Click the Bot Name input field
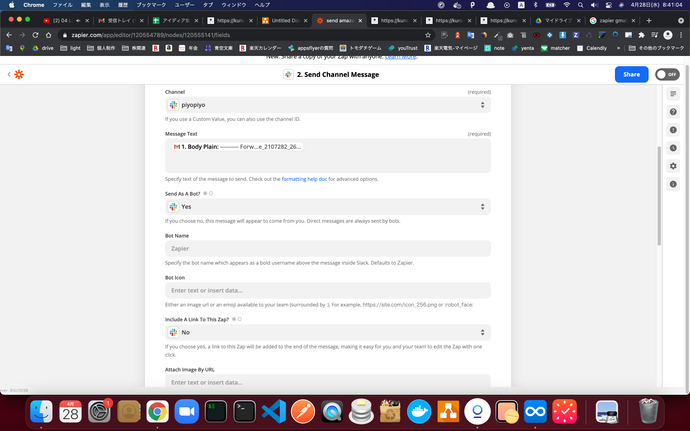The image size is (690, 431). [x=328, y=249]
